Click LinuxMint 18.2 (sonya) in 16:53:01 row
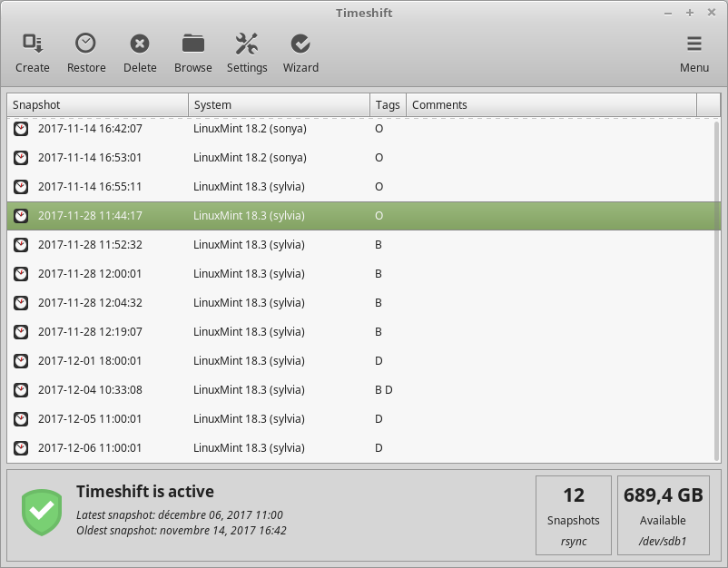728x568 pixels. click(250, 158)
